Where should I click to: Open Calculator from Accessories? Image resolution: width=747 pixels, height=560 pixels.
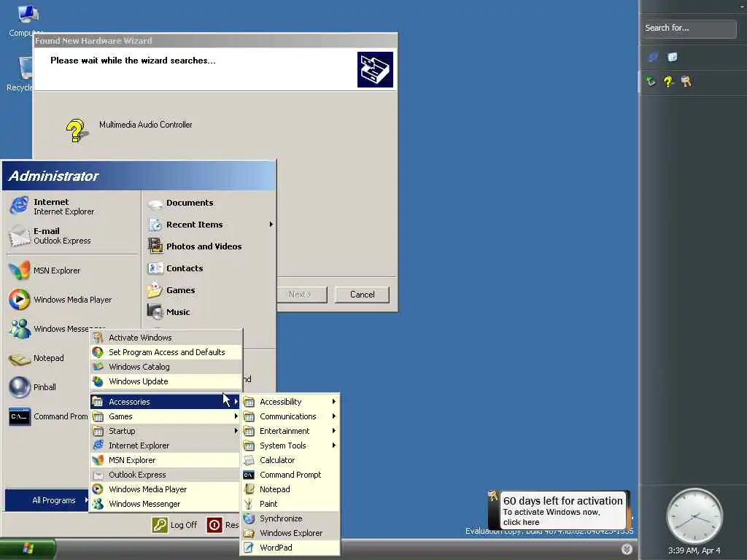point(290,460)
